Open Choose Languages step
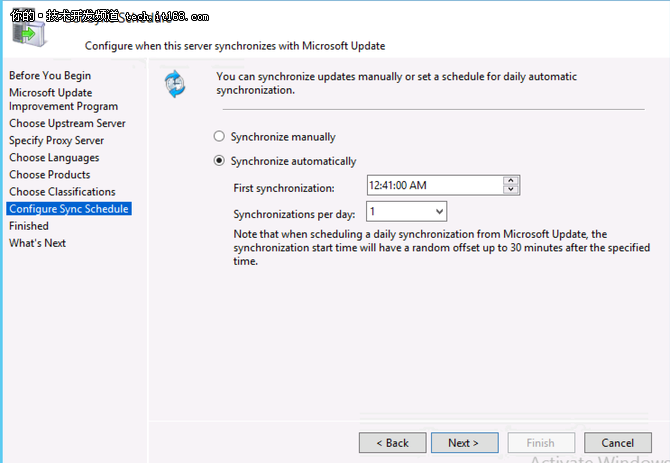Screen dimensions: 670x463 point(54,158)
